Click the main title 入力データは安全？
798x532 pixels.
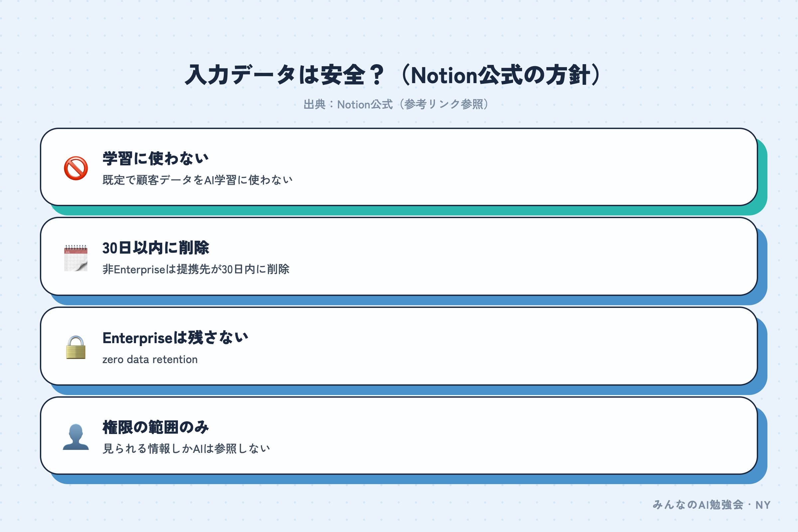[395, 75]
